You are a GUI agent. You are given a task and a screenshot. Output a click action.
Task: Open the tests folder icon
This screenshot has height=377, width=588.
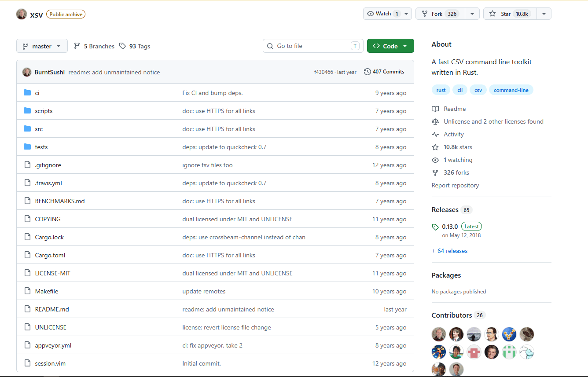[x=27, y=147]
